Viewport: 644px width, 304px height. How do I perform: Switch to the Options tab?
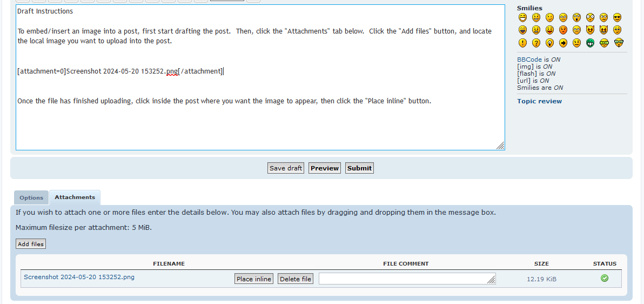tap(31, 198)
